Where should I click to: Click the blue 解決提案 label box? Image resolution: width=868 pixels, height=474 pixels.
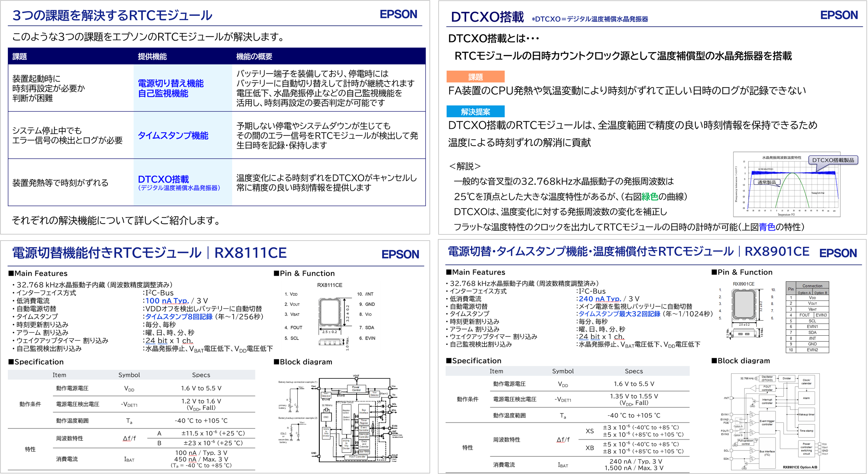[475, 111]
